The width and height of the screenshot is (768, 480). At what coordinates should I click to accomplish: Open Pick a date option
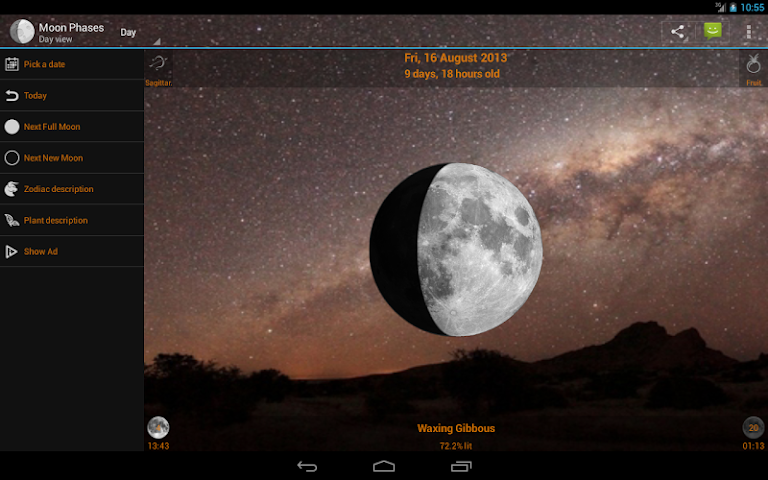72,64
